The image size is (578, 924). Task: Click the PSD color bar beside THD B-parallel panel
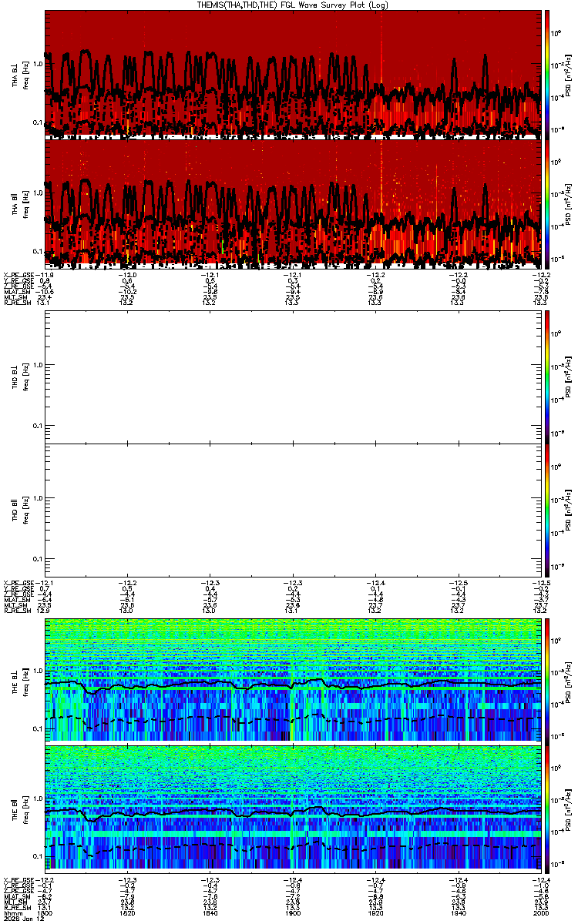coord(548,509)
